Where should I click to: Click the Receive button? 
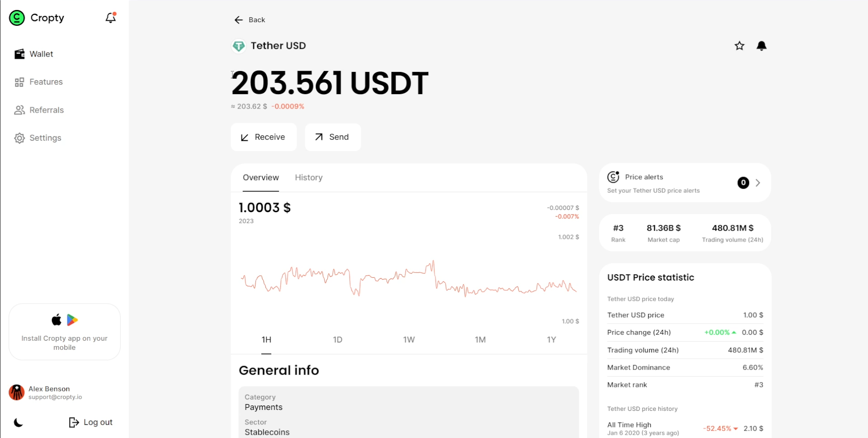[x=264, y=137]
